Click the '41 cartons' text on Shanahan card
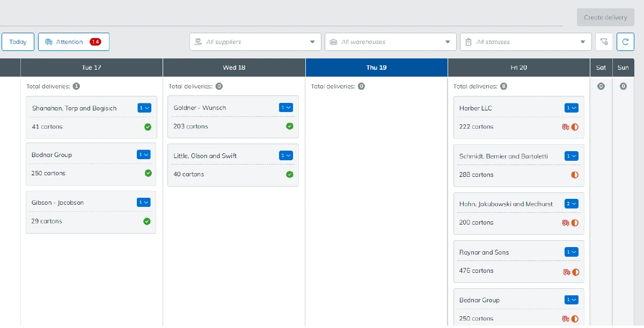The image size is (644, 328). coord(47,127)
